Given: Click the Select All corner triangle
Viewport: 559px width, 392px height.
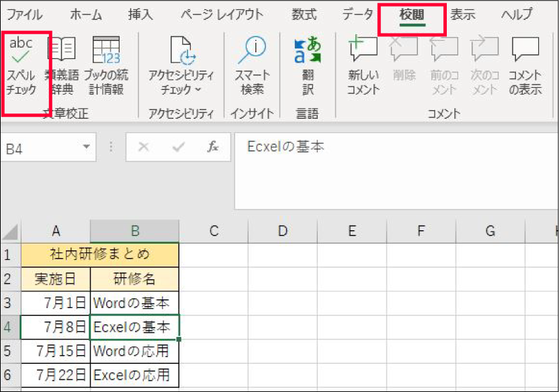Looking at the screenshot, I should [x=10, y=232].
